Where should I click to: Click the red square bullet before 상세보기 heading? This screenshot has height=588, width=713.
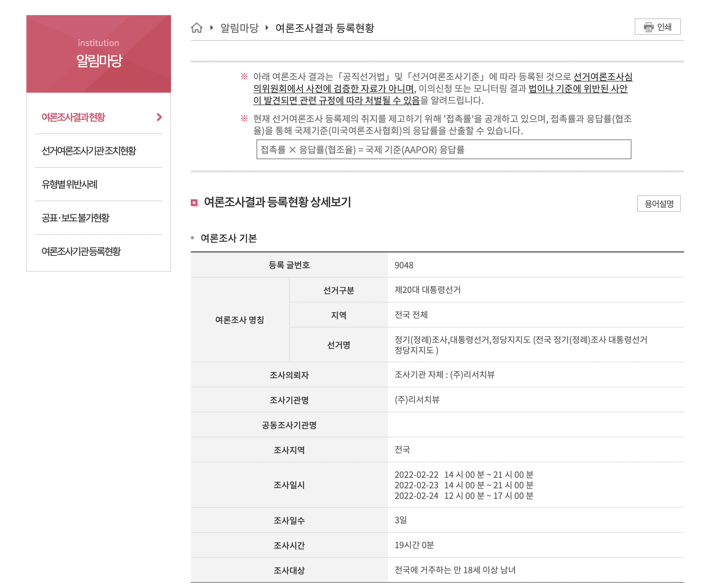coord(194,203)
